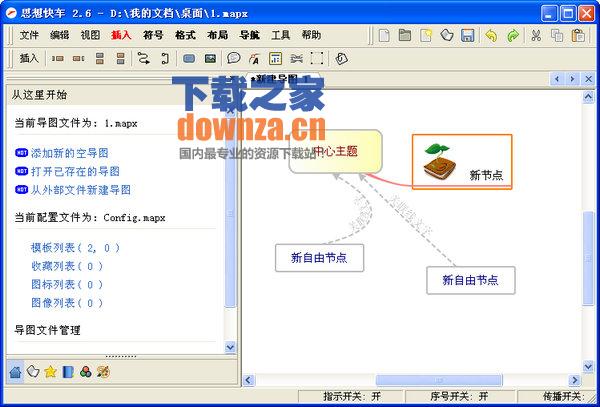Click the link chain icon in insert toolbar

point(296,59)
